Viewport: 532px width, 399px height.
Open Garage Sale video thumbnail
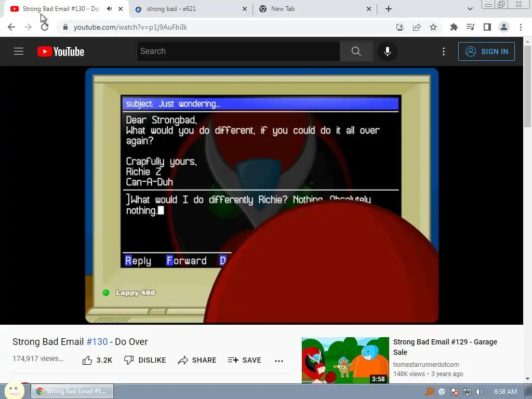tap(345, 361)
